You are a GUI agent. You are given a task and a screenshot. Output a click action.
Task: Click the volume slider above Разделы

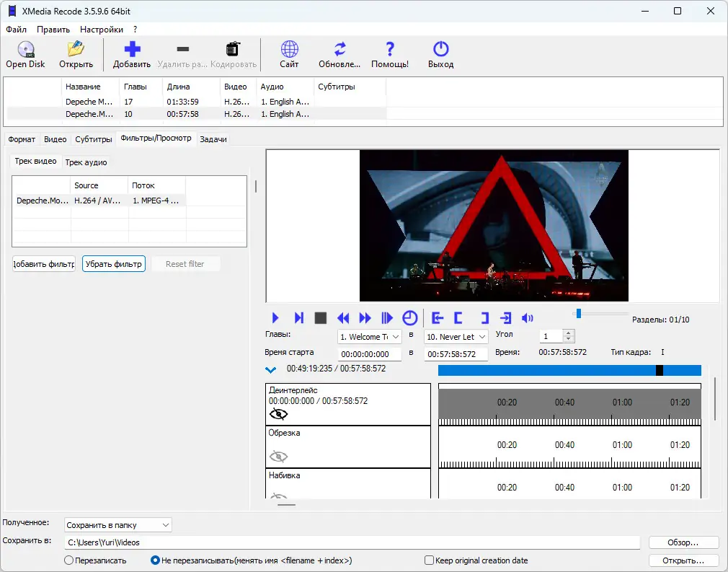[x=600, y=313]
